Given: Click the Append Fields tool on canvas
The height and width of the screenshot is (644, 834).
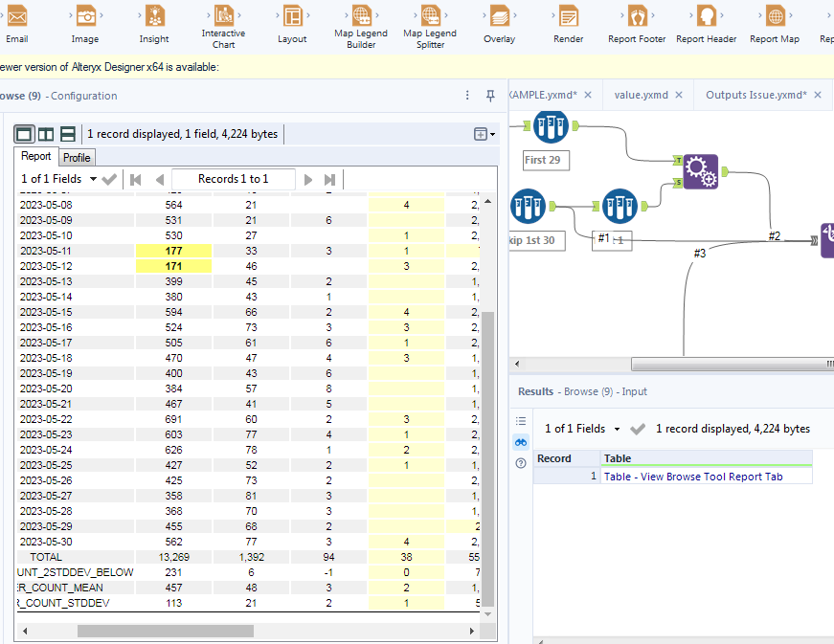Looking at the screenshot, I should tap(700, 173).
